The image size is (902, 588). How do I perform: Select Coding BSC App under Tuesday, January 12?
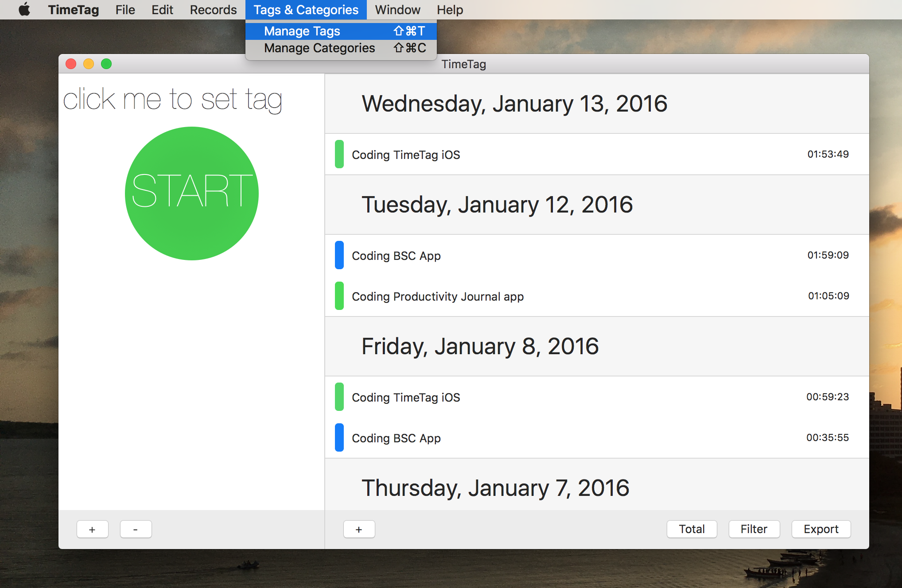click(597, 255)
